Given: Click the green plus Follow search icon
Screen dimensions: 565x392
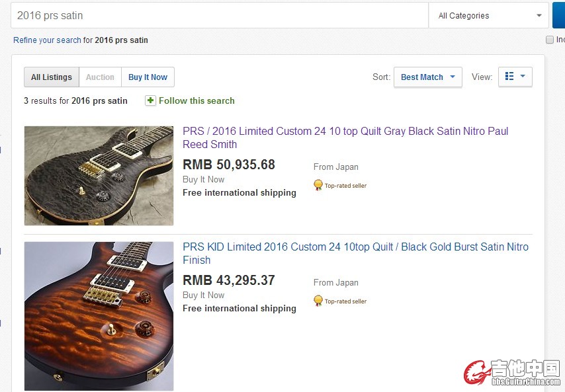Looking at the screenshot, I should click(150, 100).
